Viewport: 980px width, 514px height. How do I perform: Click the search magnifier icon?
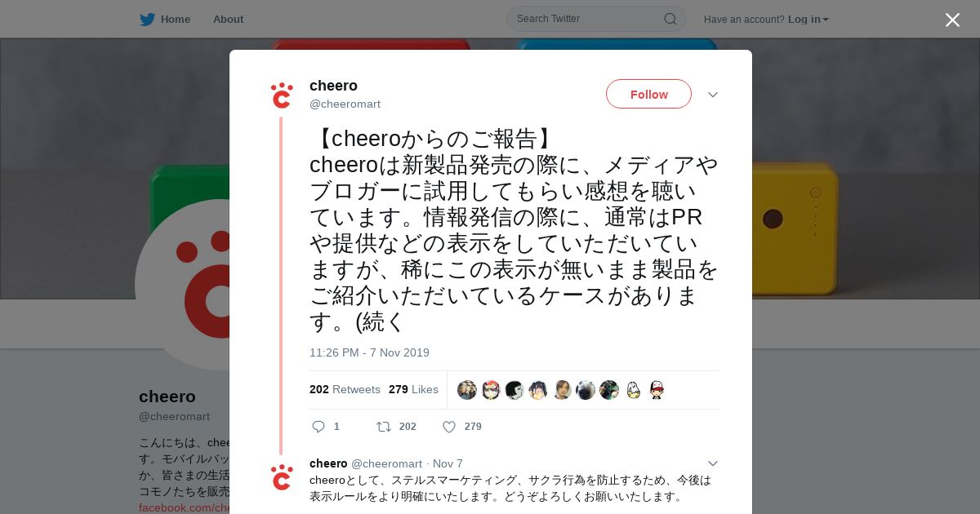(670, 19)
